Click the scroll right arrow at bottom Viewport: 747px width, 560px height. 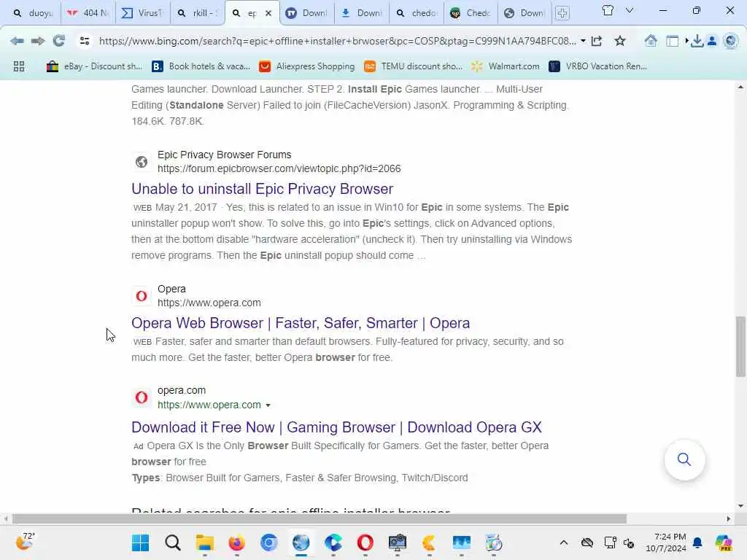[x=729, y=518]
